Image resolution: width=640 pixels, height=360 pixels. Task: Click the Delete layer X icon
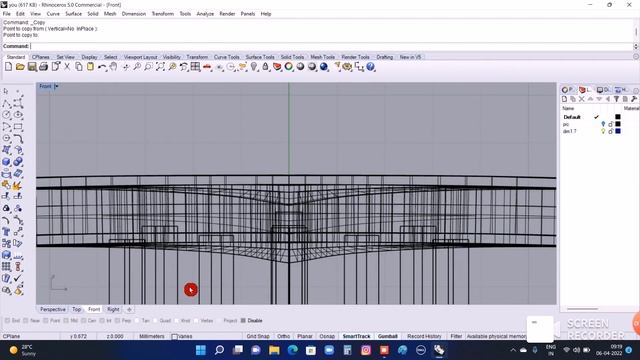point(582,99)
